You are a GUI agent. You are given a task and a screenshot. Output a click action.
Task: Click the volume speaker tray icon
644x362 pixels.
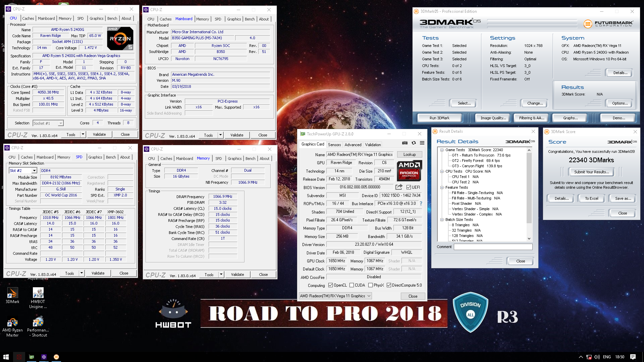coord(597,357)
